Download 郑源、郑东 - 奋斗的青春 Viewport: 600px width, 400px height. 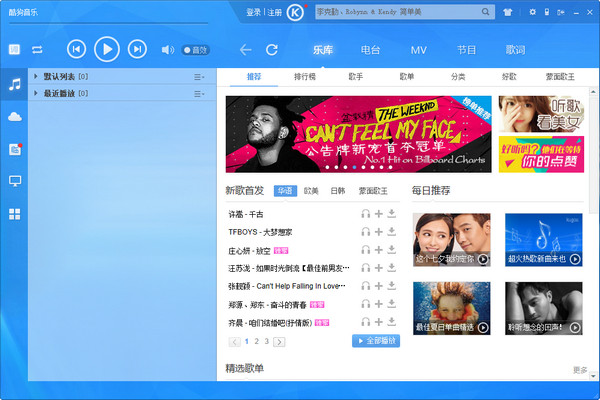(x=391, y=304)
